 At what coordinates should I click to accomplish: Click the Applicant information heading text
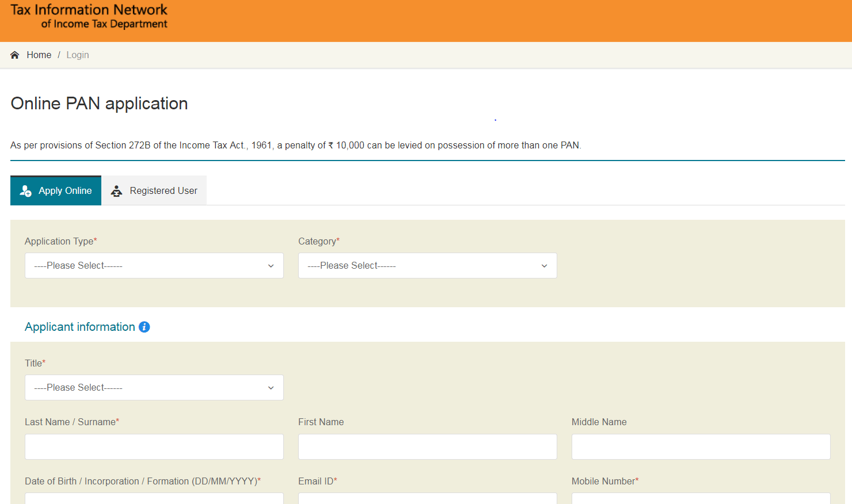(x=80, y=327)
